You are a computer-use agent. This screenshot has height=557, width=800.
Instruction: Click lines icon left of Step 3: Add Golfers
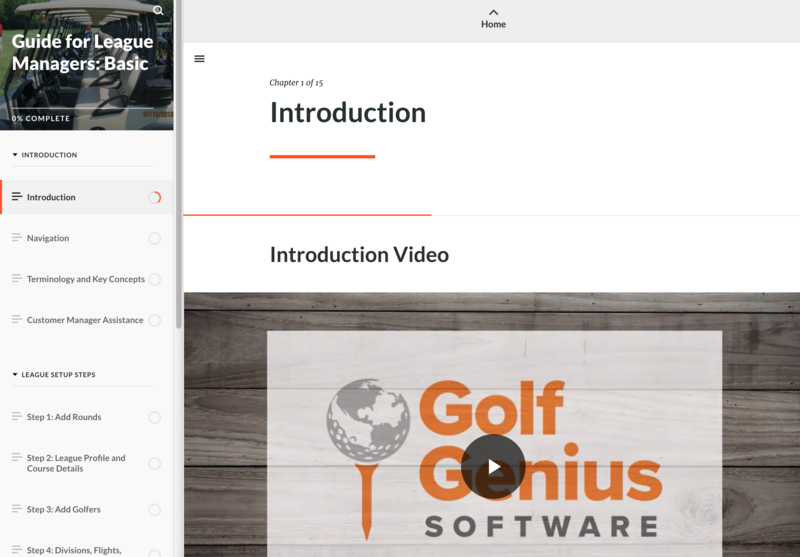16,508
